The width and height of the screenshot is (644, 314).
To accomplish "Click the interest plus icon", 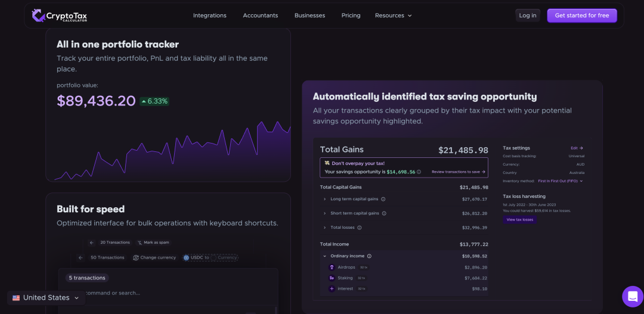I will pos(332,289).
